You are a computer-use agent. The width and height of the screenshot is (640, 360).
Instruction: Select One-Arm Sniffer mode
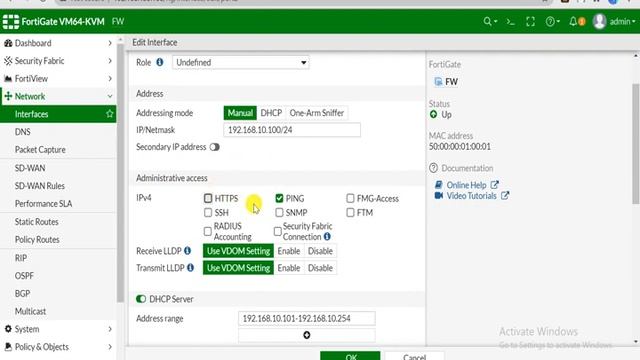coord(317,113)
